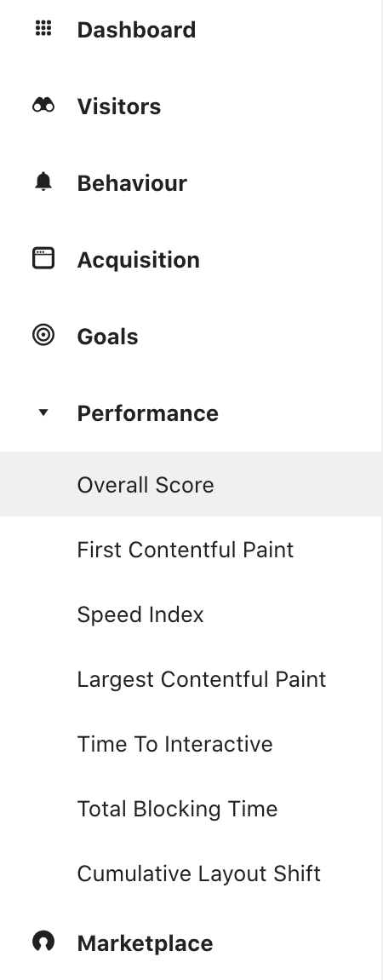Click the Acquisition window icon
Viewport: 383px width, 980px height.
pyautogui.click(x=43, y=258)
